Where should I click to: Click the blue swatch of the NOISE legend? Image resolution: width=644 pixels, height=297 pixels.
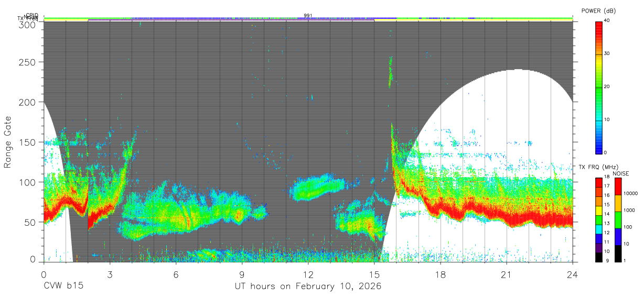click(x=617, y=236)
